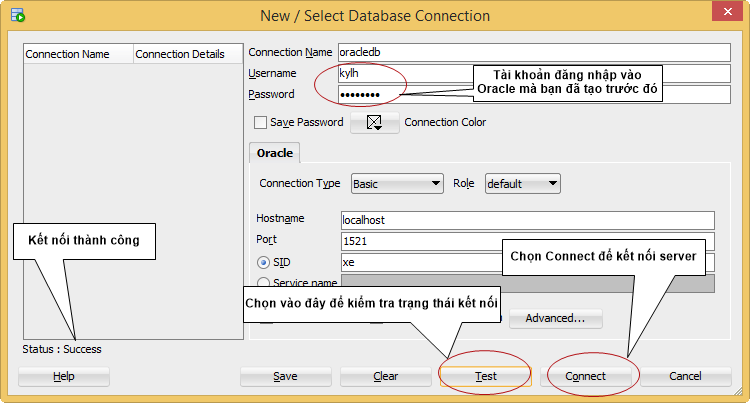The width and height of the screenshot is (750, 403).
Task: Cancel the connection dialog
Action: pyautogui.click(x=685, y=376)
